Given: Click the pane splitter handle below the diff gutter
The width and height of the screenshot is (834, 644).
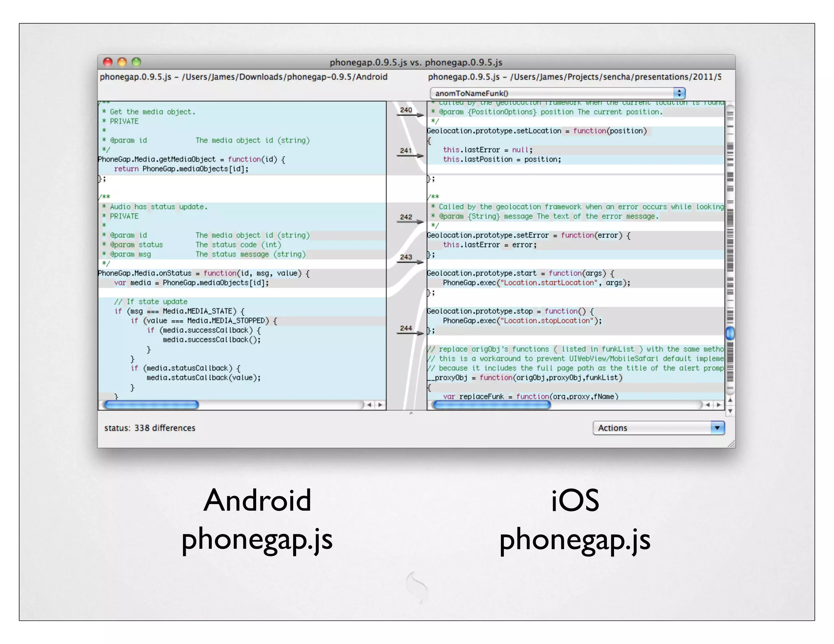Looking at the screenshot, I should (411, 413).
